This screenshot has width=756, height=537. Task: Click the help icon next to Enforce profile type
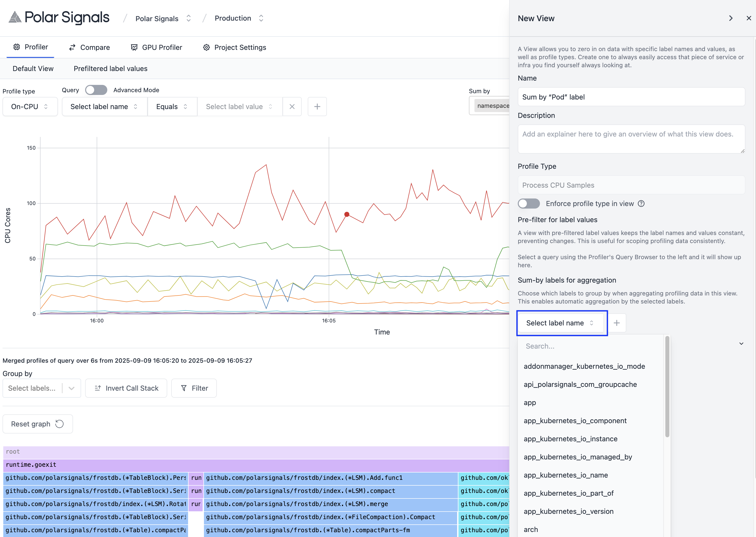point(641,204)
